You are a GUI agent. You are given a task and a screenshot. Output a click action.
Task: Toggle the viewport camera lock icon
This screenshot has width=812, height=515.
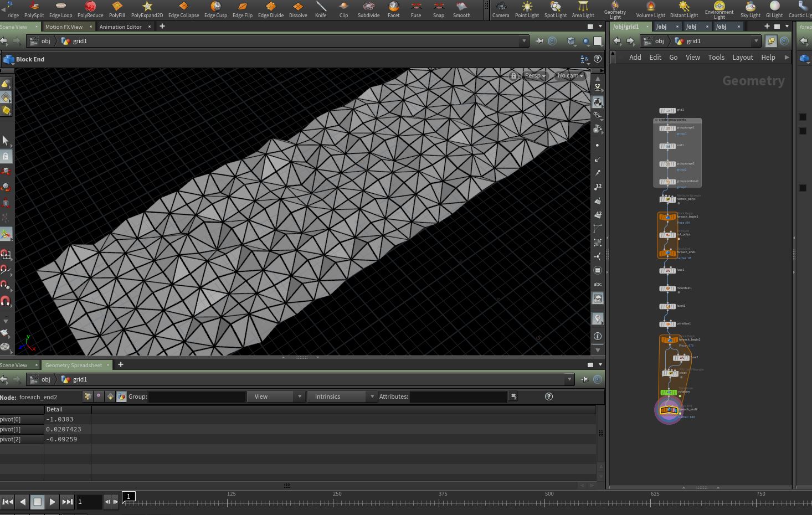click(x=513, y=76)
